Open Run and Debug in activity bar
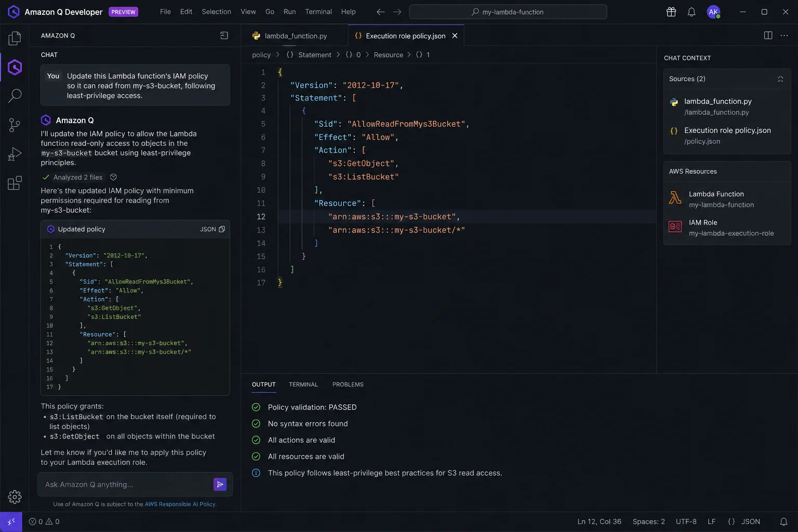The image size is (798, 532). (x=15, y=154)
